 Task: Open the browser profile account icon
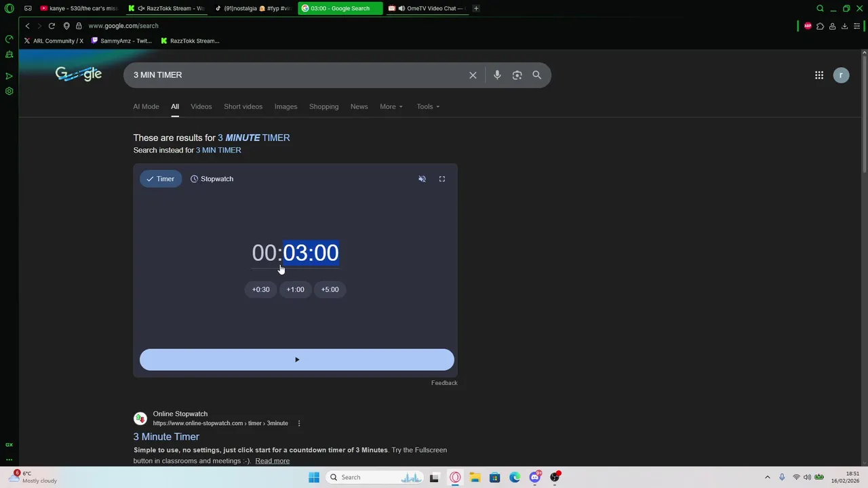click(832, 26)
